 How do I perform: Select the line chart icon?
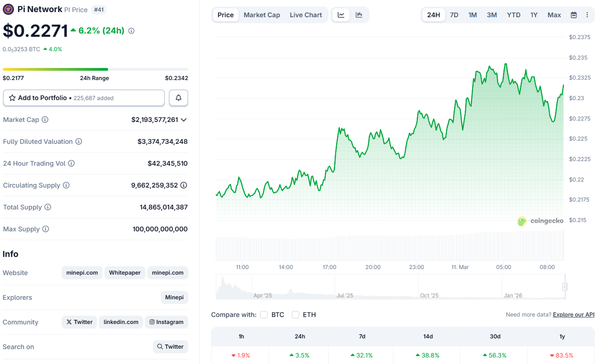(341, 14)
